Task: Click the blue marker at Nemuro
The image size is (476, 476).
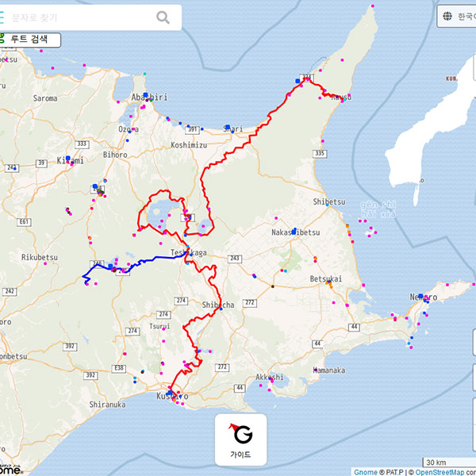Action: [x=422, y=297]
